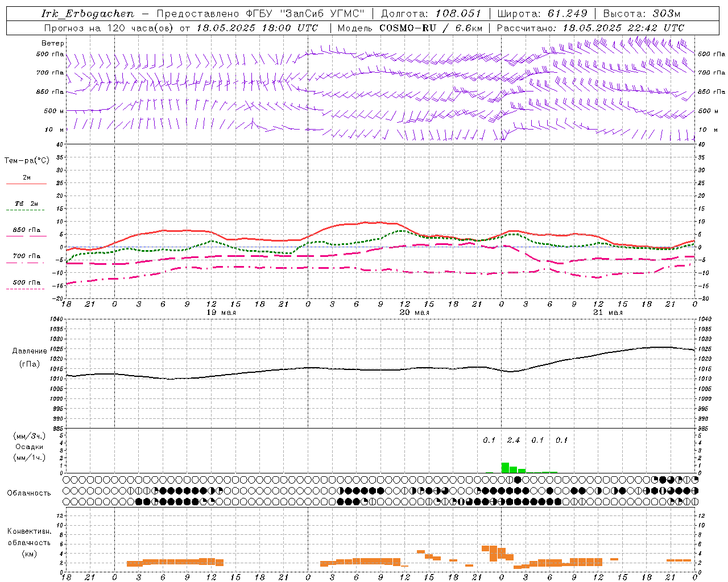Click the tallest green precipitation bar

[x=505, y=468]
